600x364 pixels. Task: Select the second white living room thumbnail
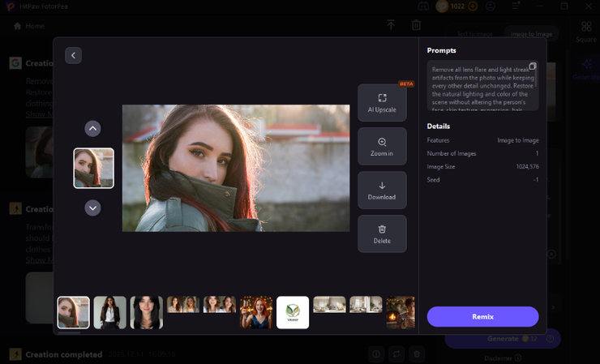click(366, 305)
